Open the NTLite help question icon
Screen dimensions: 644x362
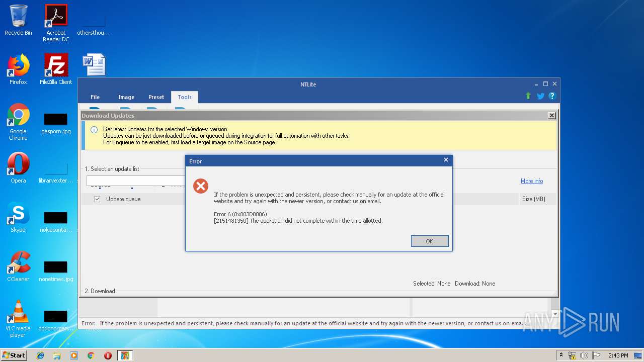552,96
